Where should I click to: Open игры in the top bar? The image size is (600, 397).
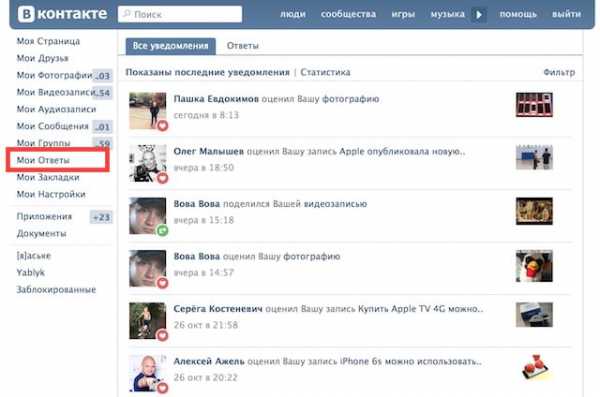403,14
